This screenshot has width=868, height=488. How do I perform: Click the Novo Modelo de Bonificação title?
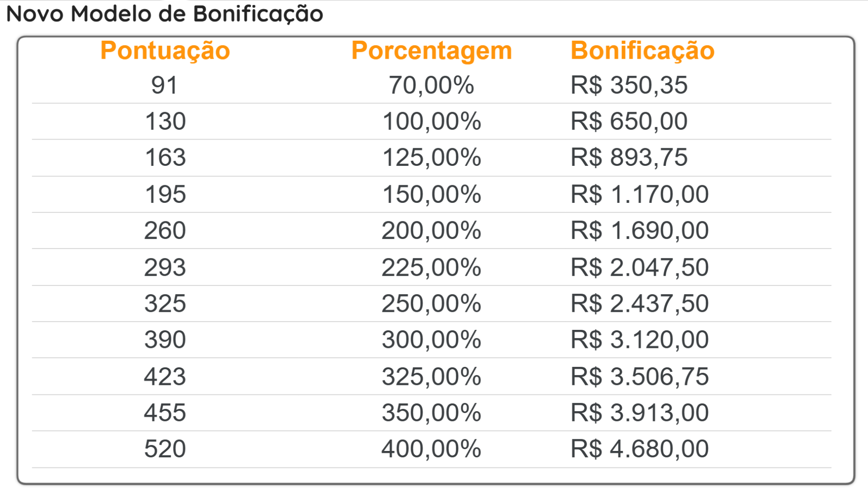165,14
